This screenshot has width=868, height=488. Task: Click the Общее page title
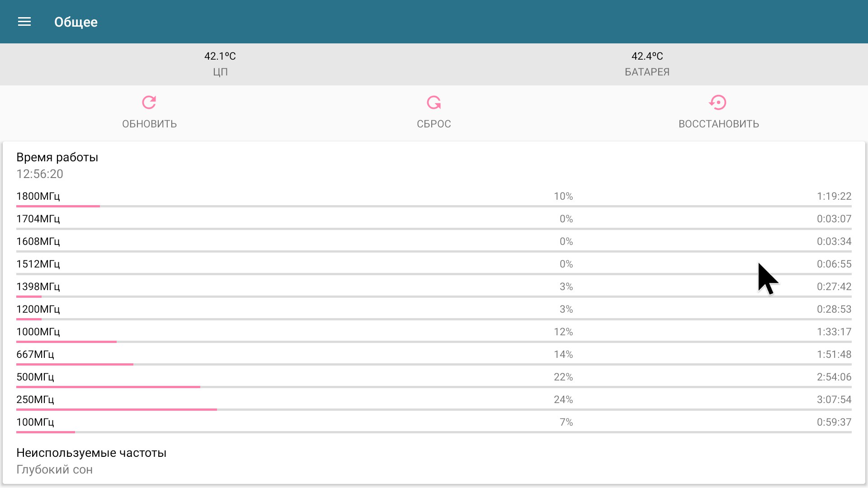point(76,22)
